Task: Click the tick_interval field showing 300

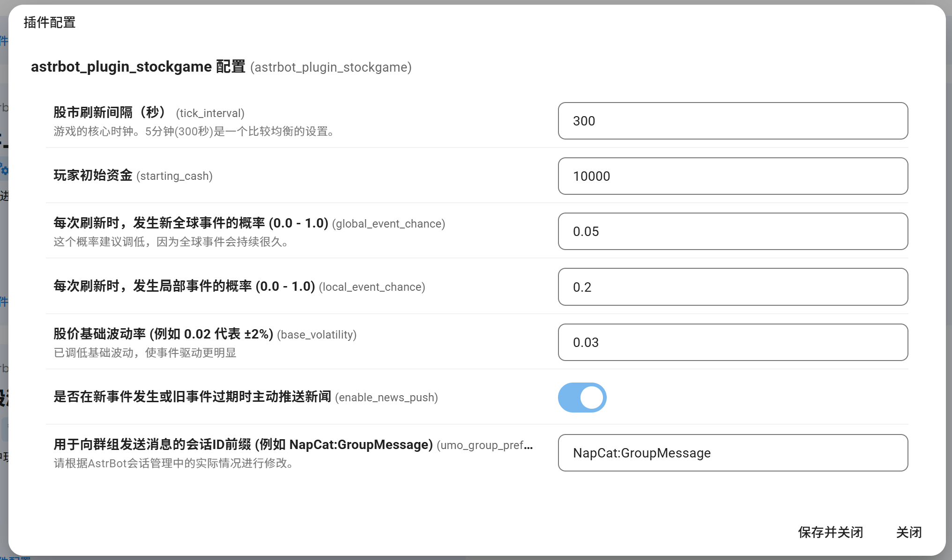Action: tap(732, 121)
